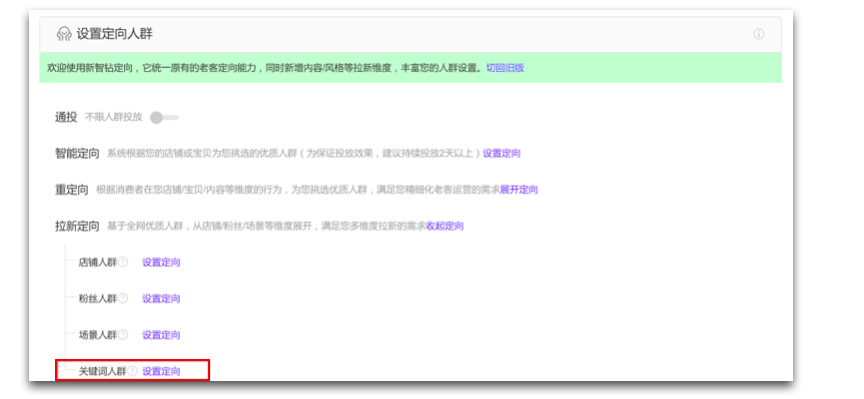Open 设置定向 for 场景人群
The width and height of the screenshot is (864, 399).
tap(161, 335)
